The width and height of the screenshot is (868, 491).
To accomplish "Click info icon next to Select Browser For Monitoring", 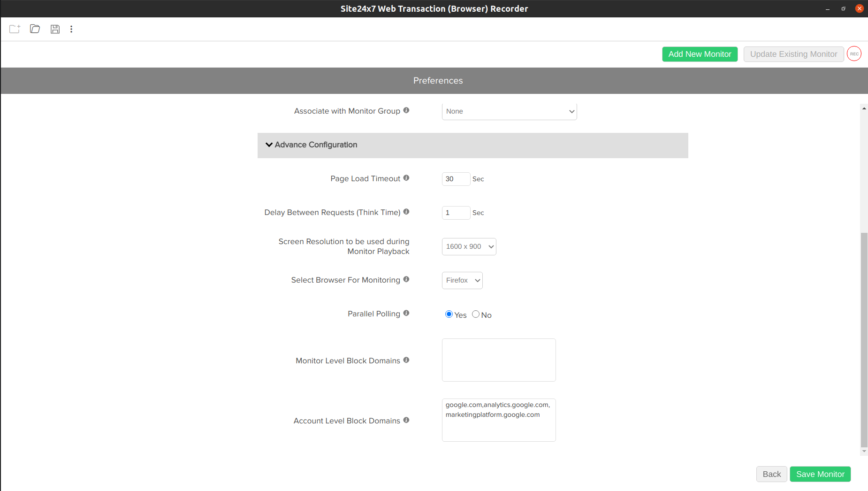I will (x=406, y=279).
